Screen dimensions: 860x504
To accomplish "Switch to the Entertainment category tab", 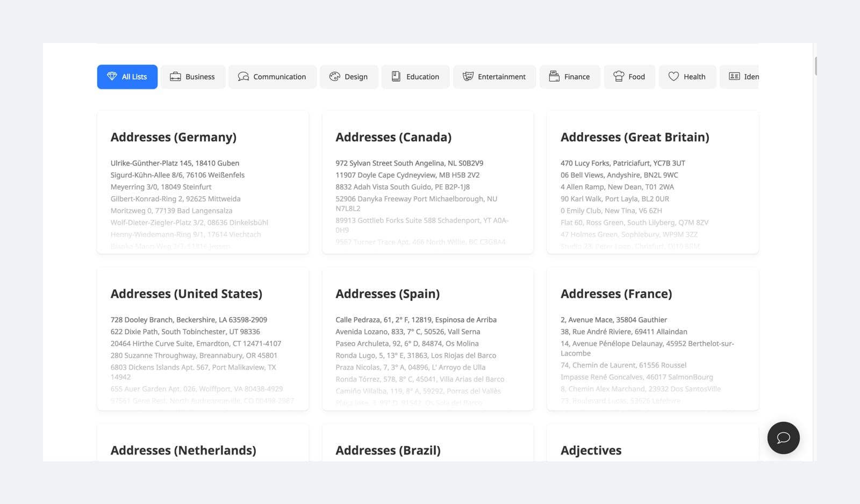I will (x=494, y=76).
